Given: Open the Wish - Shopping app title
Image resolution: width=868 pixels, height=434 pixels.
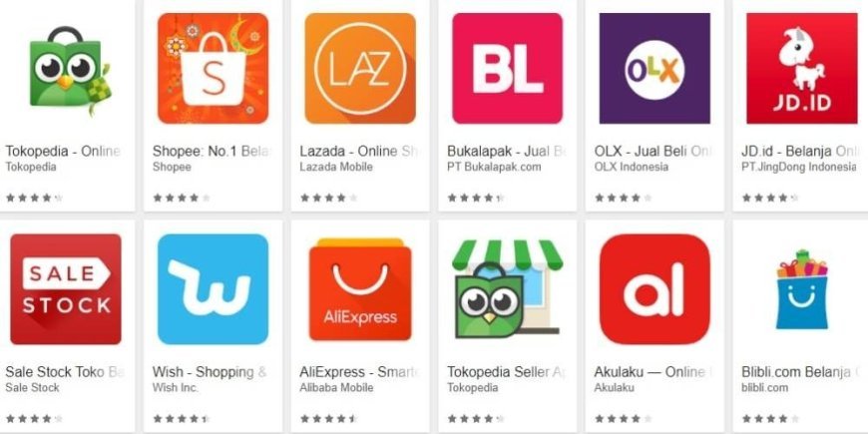Looking at the screenshot, I should tap(210, 372).
